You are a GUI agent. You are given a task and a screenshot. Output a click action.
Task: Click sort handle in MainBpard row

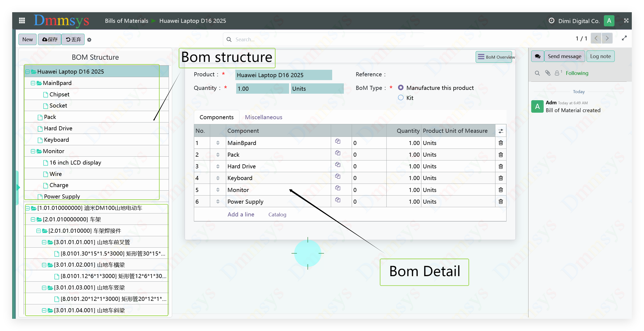[218, 143]
